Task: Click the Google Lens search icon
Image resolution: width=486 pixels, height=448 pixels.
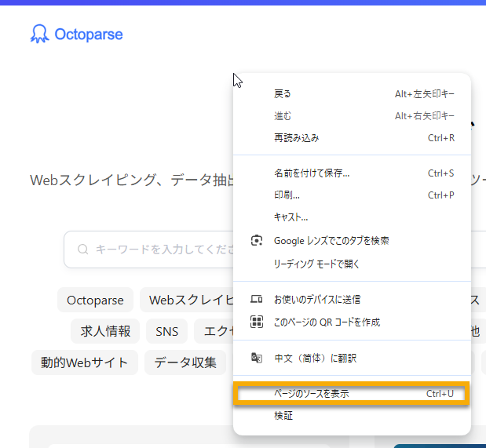Action: 256,241
